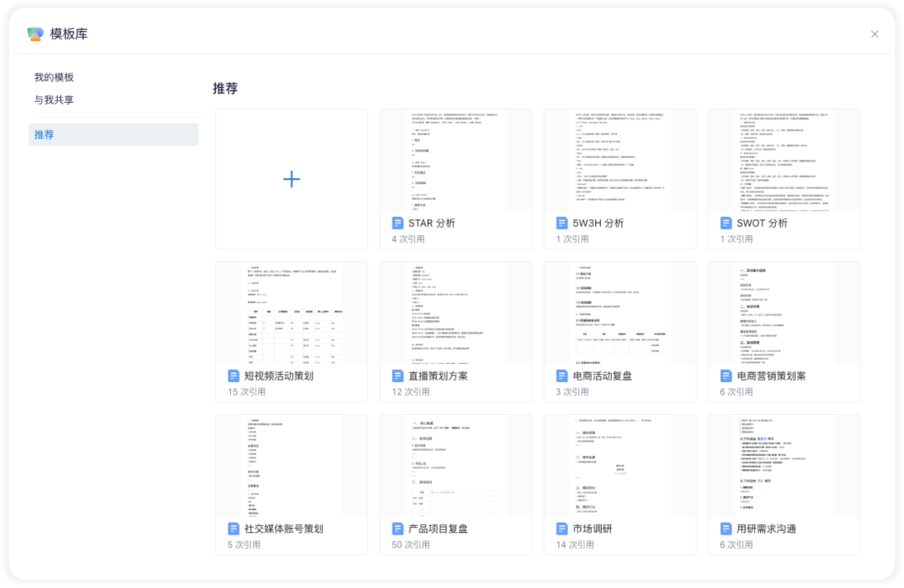This screenshot has height=588, width=904.
Task: Switch to the 与我共享 section
Action: pyautogui.click(x=54, y=100)
